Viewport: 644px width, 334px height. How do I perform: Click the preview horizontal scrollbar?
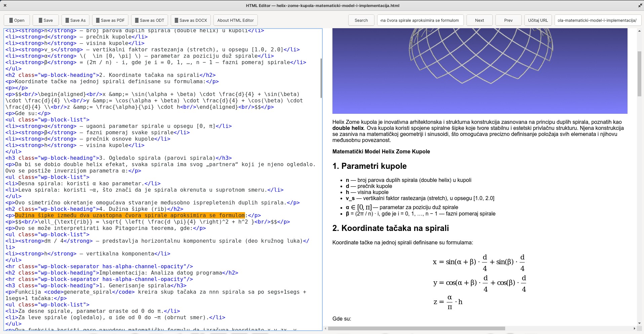(416, 328)
